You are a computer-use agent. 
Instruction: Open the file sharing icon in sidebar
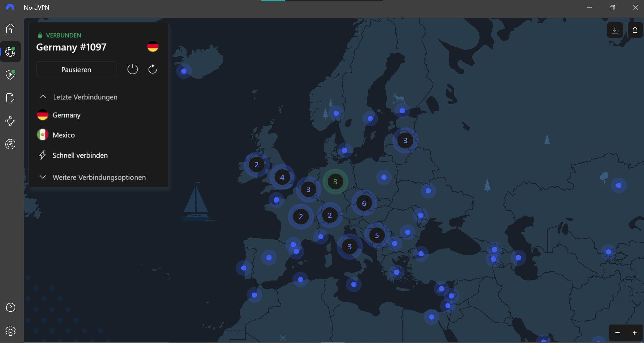(10, 98)
